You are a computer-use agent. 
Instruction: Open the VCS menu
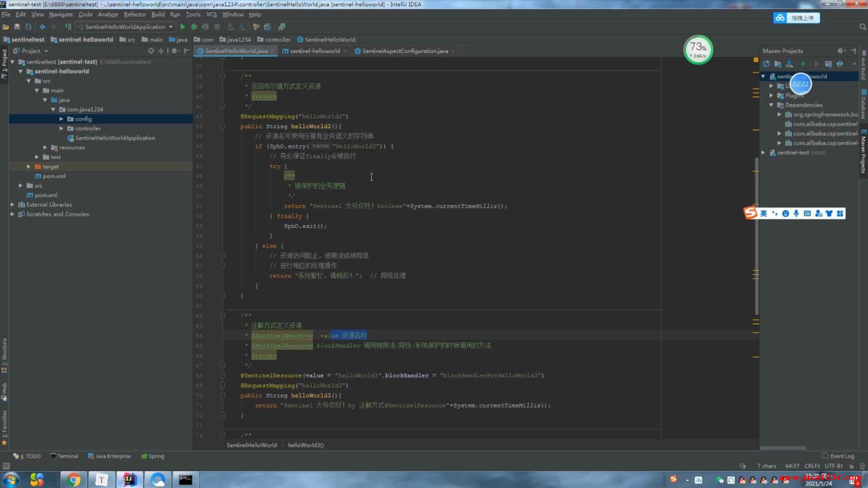211,14
